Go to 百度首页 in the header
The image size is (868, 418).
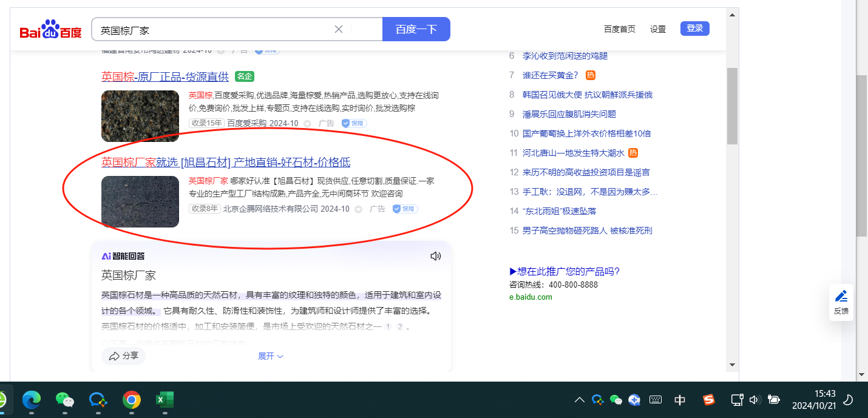click(619, 29)
